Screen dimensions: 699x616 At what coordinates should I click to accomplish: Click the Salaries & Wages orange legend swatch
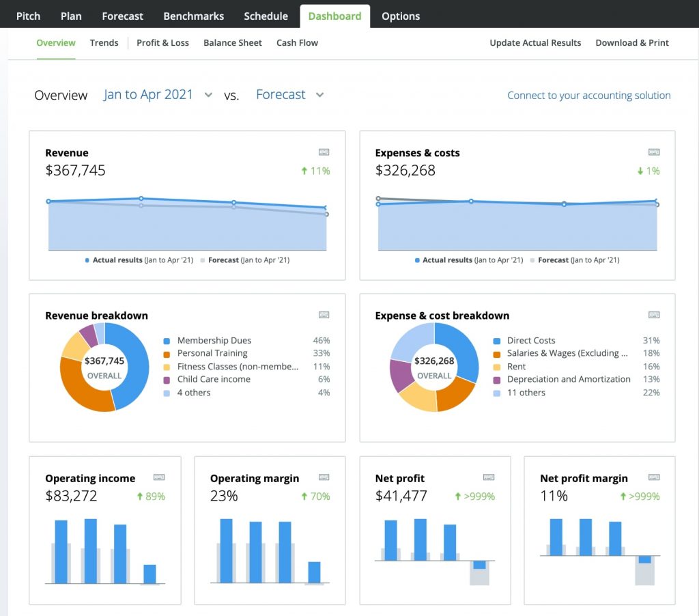click(497, 354)
